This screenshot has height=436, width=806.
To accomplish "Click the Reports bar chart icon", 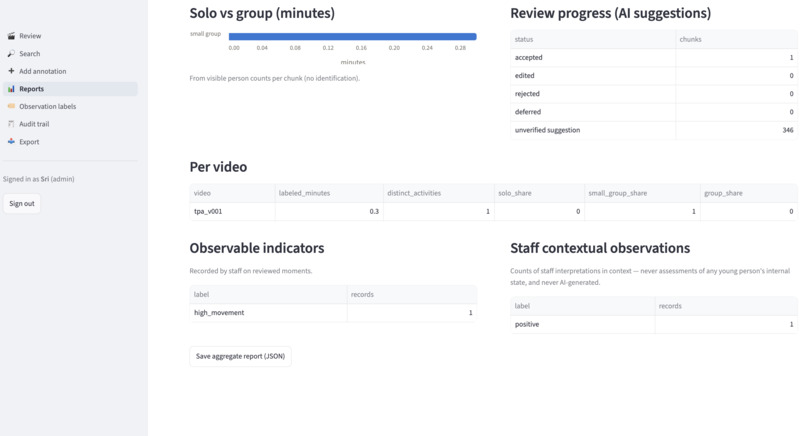I will pyautogui.click(x=11, y=89).
